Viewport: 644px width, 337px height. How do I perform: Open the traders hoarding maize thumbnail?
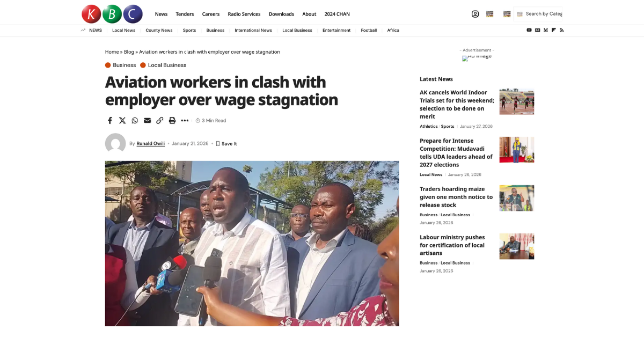click(517, 198)
